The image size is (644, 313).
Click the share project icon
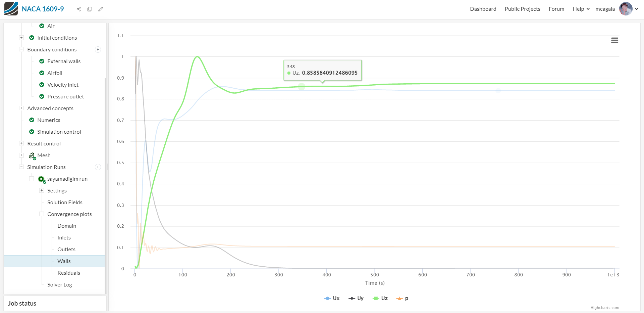pos(79,9)
